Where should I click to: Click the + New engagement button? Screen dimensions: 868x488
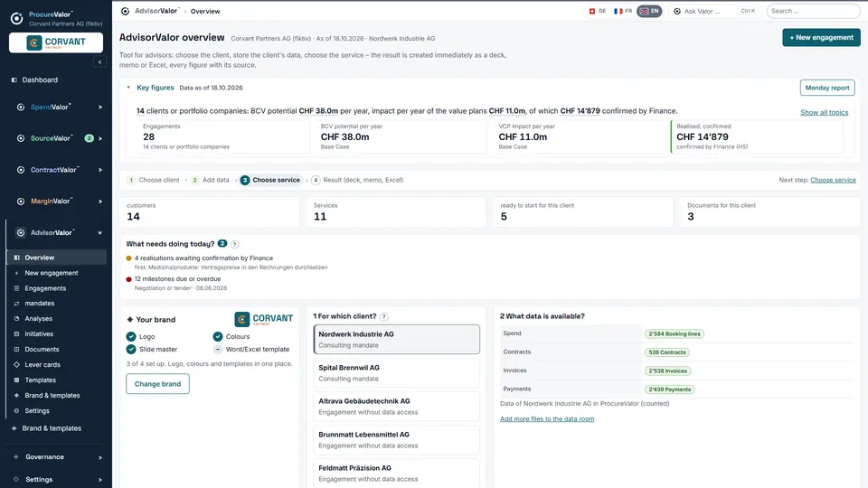point(821,38)
